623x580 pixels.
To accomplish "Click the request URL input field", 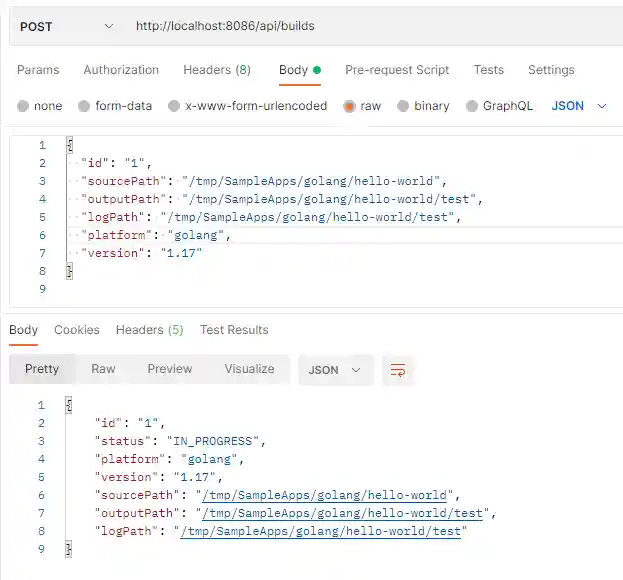I will pos(370,26).
